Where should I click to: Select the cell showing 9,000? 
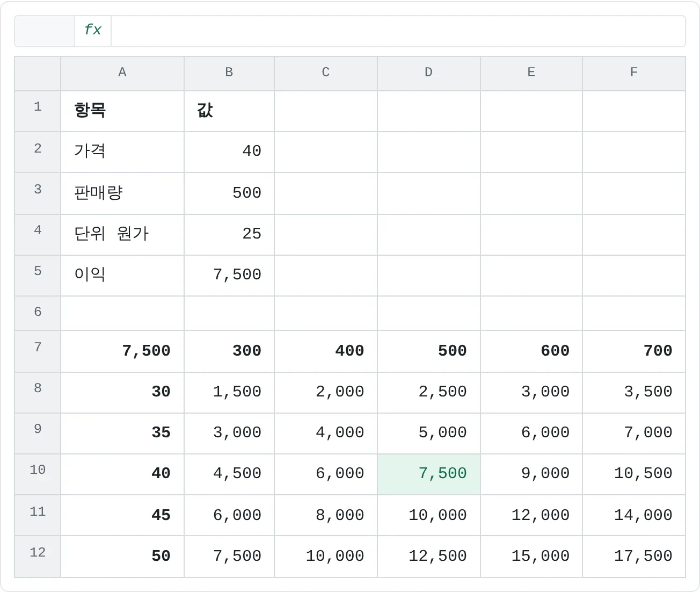[x=531, y=474]
